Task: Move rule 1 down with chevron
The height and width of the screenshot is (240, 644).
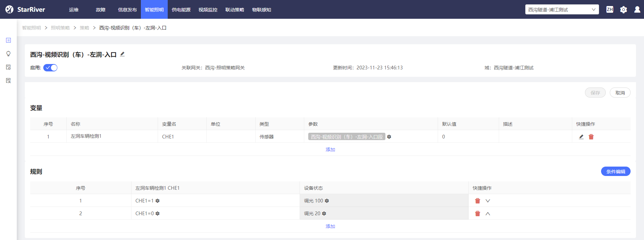Action: tap(488, 201)
